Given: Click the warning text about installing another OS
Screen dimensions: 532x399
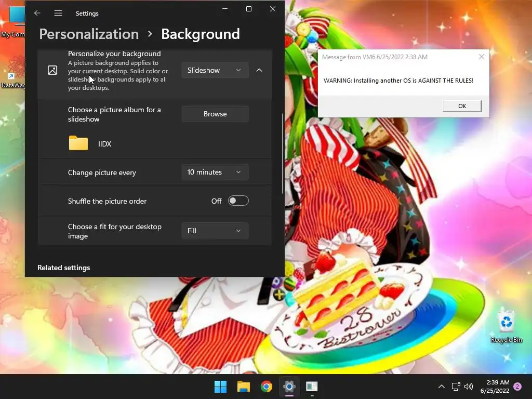Looking at the screenshot, I should (398, 81).
